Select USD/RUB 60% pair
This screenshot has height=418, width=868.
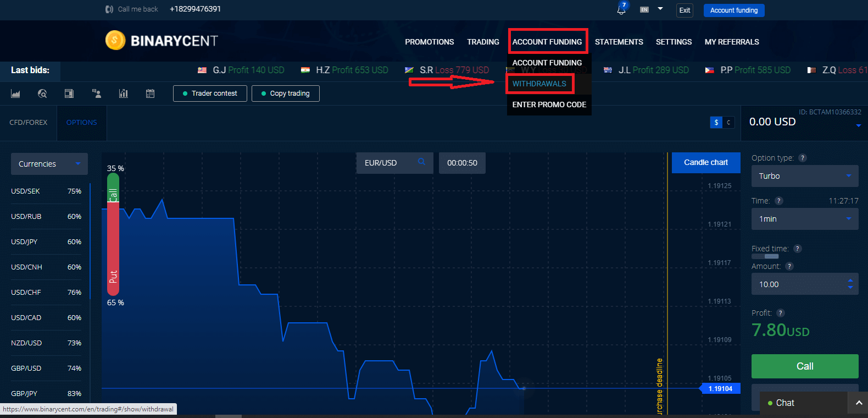click(x=46, y=217)
